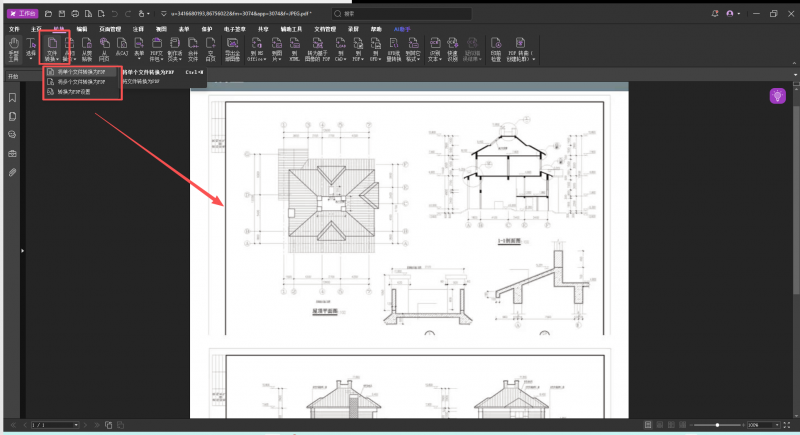Open the quick access toolbar customize arrow
Image resolution: width=800 pixels, height=435 pixels.
163,14
